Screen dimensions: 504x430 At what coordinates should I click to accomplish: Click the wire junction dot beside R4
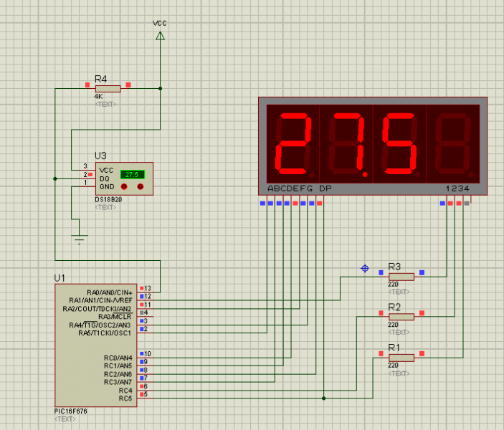pyautogui.click(x=160, y=88)
